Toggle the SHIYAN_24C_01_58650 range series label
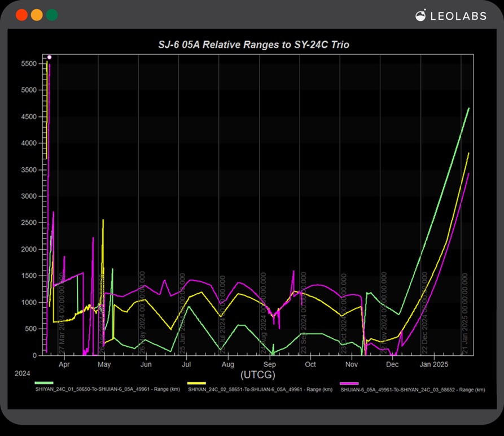 (107, 390)
